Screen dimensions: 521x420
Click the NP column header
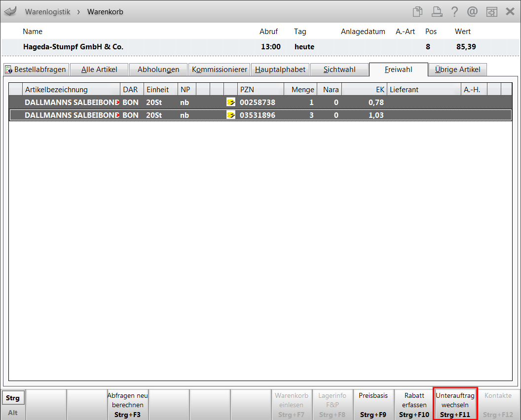186,89
